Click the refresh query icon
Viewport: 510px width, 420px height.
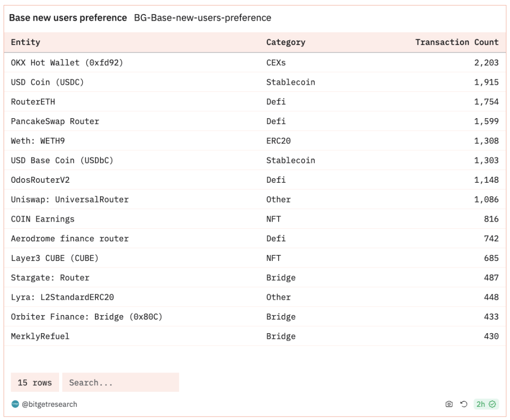[x=464, y=404]
